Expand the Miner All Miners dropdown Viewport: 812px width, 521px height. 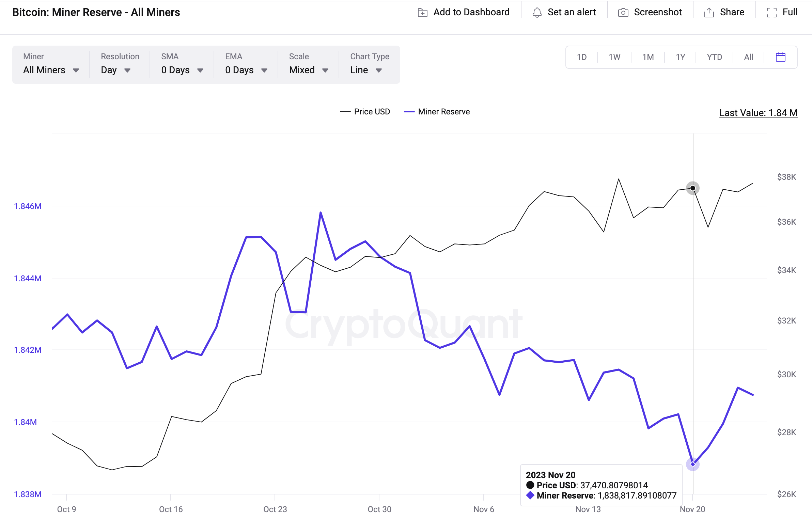click(x=51, y=70)
